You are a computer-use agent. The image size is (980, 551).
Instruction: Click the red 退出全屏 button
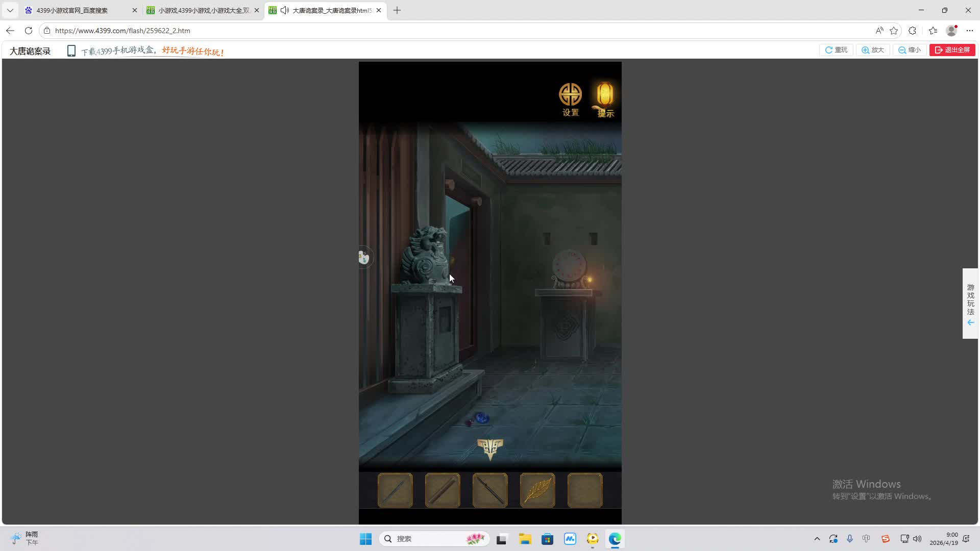(x=952, y=50)
